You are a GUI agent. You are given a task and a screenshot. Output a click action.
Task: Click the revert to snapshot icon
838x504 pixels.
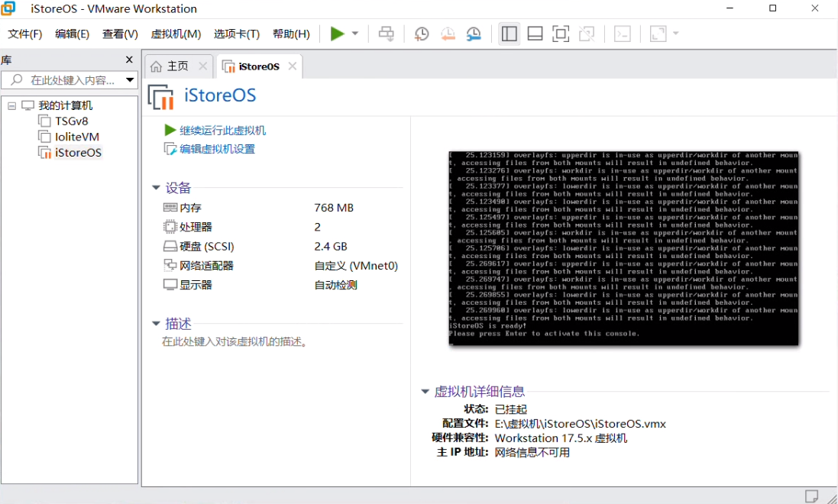tap(448, 34)
